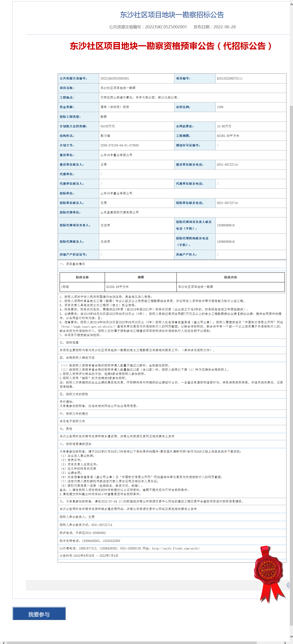Click the horizontal scrollbar left arrow

pyautogui.click(x=4, y=642)
